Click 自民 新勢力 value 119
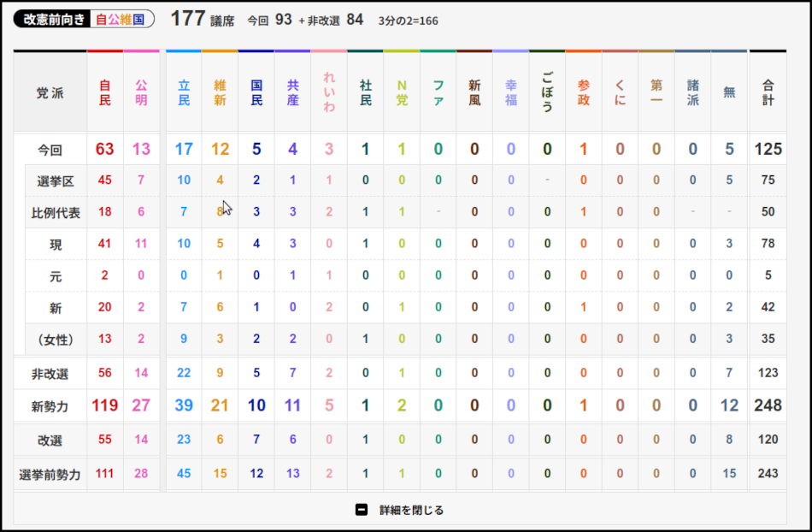This screenshot has height=532, width=812. [104, 405]
